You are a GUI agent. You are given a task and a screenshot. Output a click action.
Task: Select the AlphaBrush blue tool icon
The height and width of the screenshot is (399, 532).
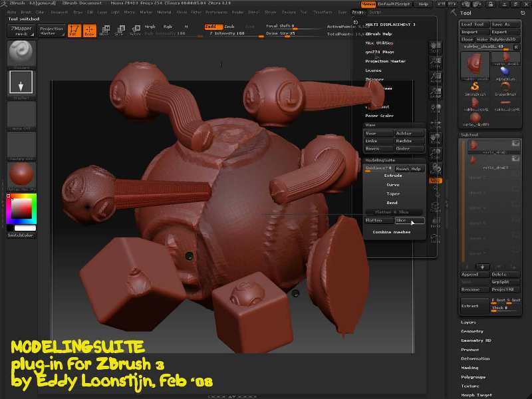505,73
